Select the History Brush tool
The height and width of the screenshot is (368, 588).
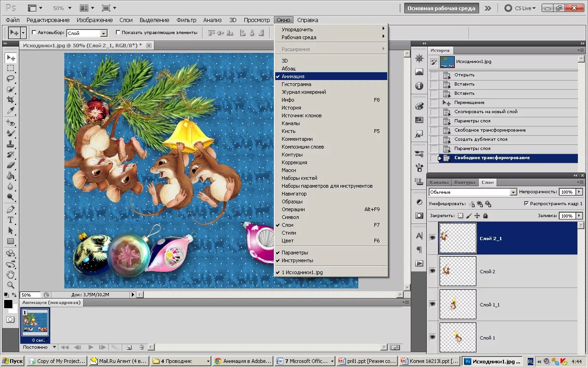(11, 155)
